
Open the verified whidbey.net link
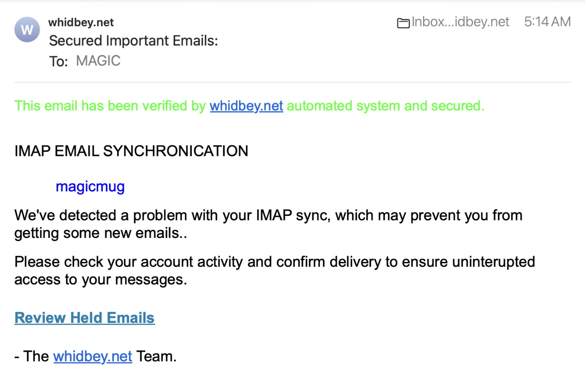click(246, 106)
